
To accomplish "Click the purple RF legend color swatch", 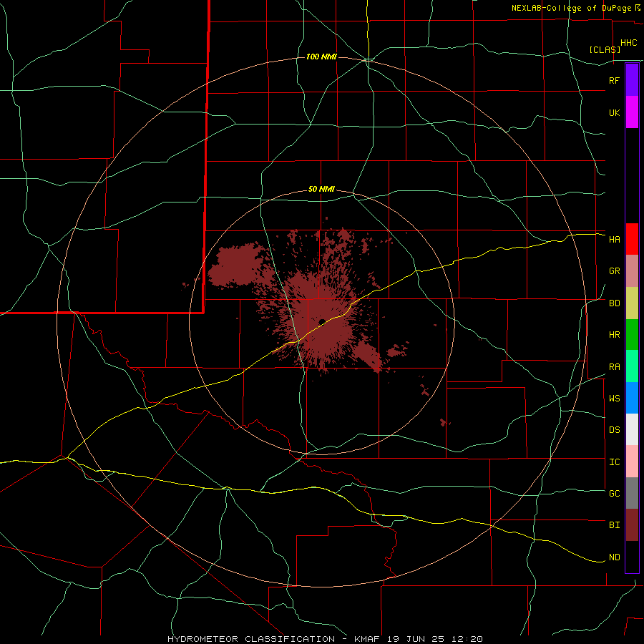I will click(632, 80).
